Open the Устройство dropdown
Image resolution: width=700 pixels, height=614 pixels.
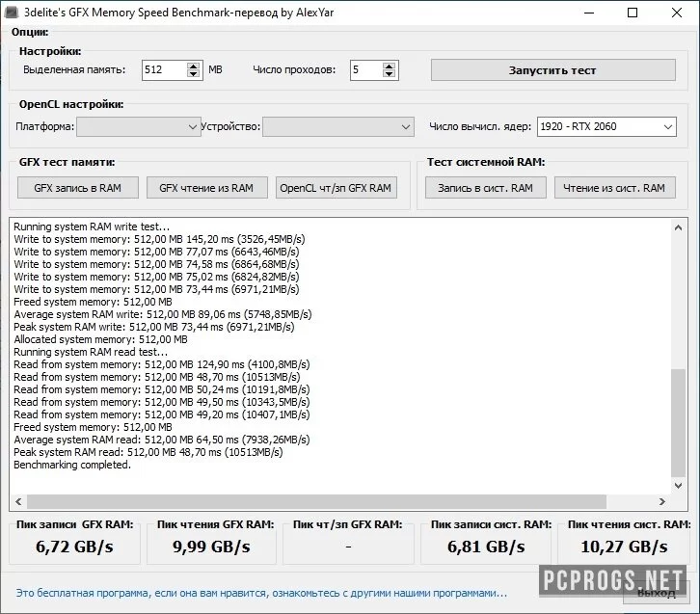[337, 126]
